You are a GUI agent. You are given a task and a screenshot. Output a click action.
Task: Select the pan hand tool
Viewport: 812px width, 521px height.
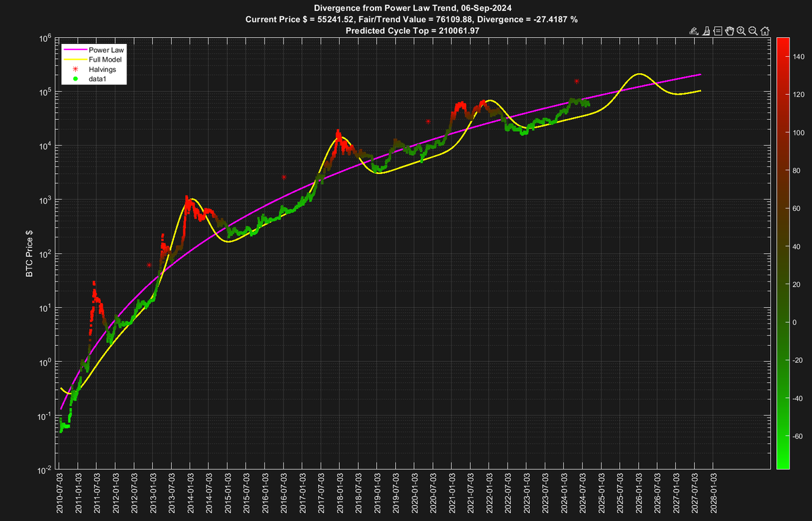(x=729, y=31)
